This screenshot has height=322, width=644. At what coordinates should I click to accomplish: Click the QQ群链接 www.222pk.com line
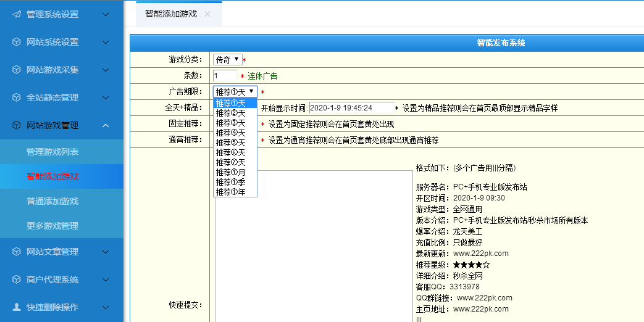point(464,298)
